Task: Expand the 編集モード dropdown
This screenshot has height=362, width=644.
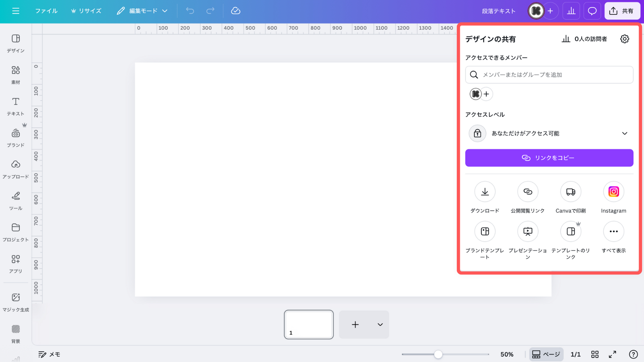Action: pos(142,11)
